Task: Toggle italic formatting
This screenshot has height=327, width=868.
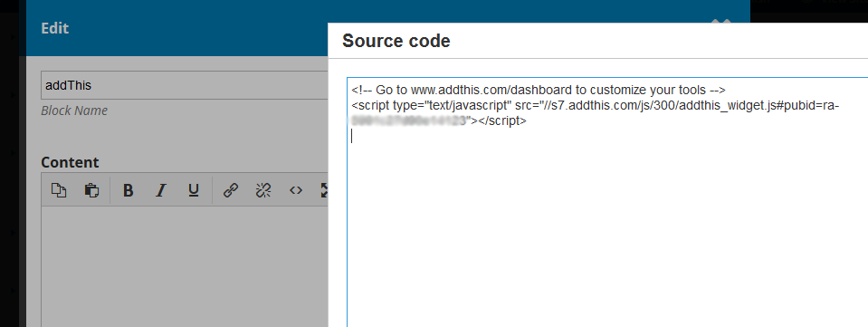Action: click(160, 190)
